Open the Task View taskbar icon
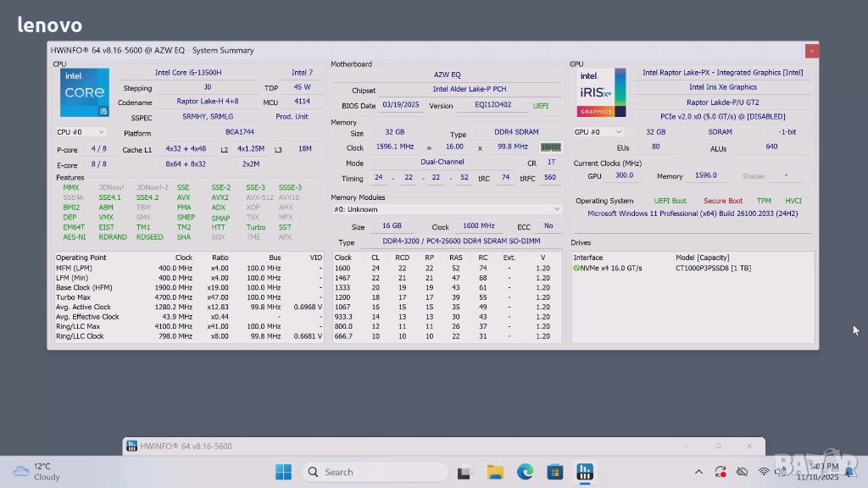 (464, 472)
